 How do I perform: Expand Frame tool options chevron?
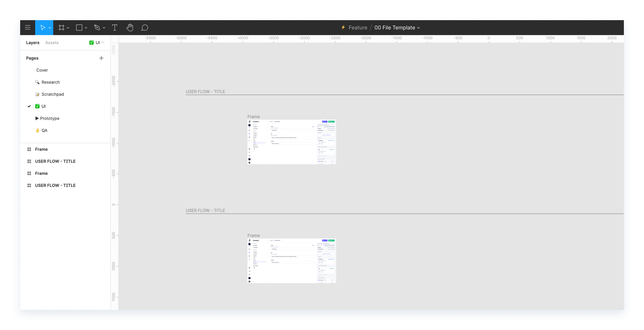pyautogui.click(x=68, y=28)
